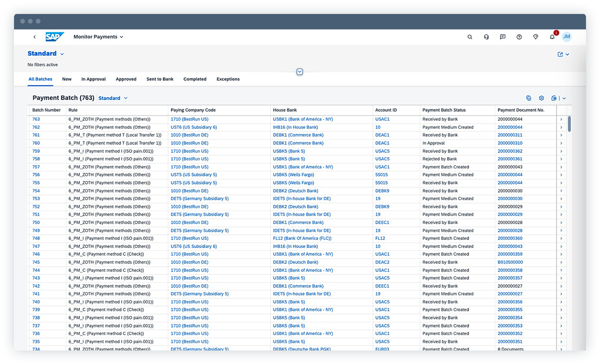Click the JM user avatar

point(567,36)
